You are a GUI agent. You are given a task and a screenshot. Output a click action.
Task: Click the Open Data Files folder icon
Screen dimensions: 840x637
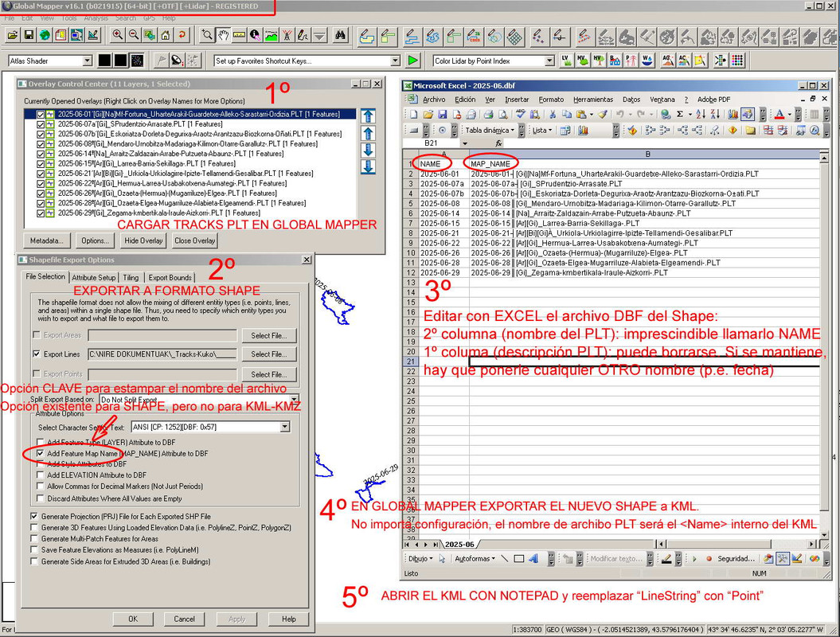point(13,36)
